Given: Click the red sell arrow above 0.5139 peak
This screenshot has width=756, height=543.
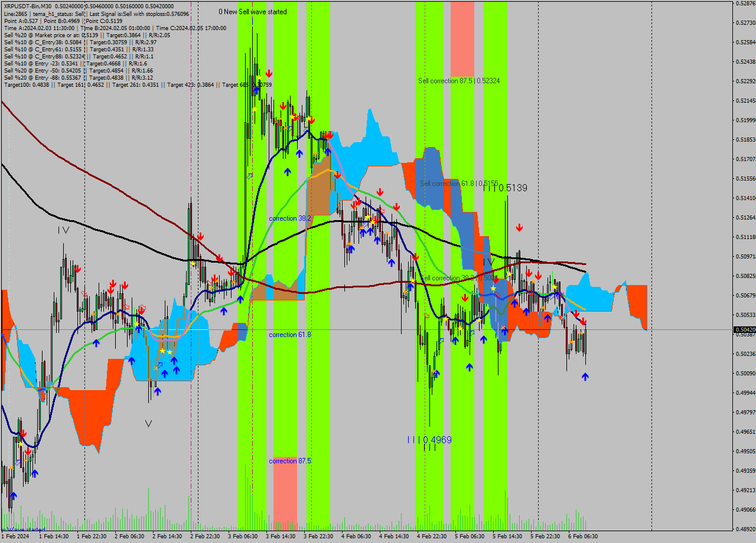Looking at the screenshot, I should pyautogui.click(x=519, y=228).
